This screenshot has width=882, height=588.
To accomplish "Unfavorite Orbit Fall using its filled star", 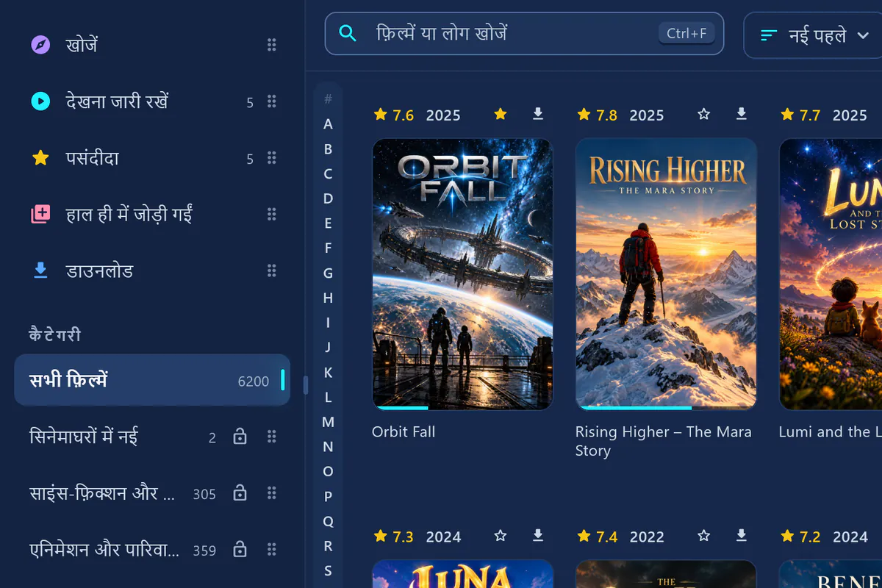I will (501, 114).
